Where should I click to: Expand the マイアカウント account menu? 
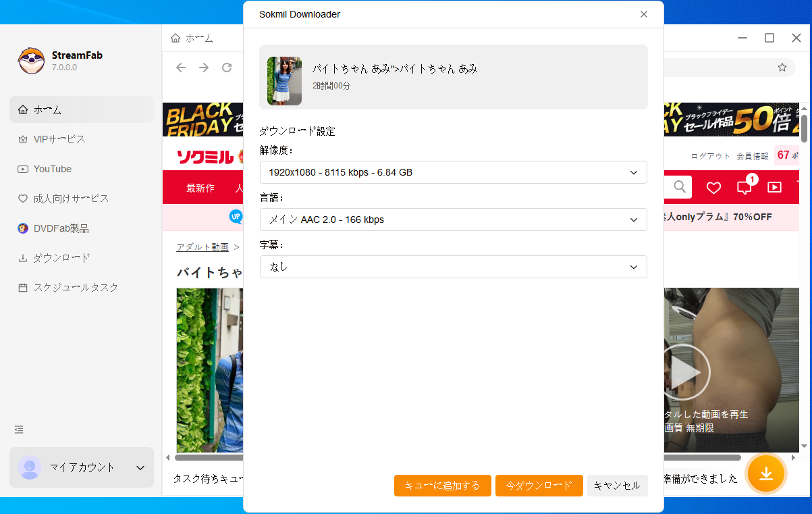[x=82, y=467]
